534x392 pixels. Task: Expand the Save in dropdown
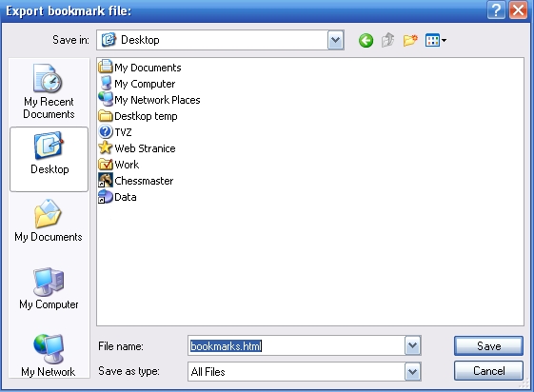click(x=335, y=40)
